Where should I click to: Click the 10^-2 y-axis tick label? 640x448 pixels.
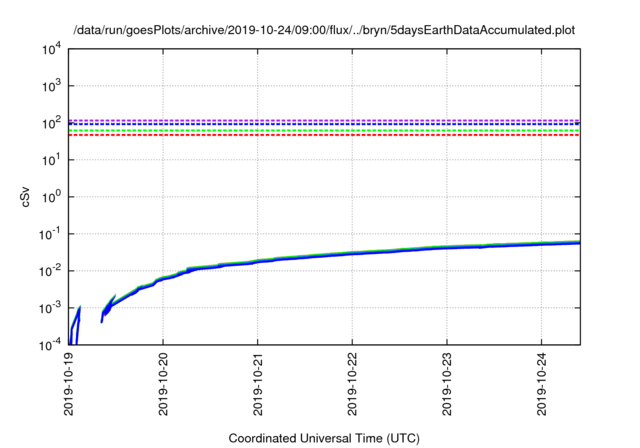click(51, 271)
